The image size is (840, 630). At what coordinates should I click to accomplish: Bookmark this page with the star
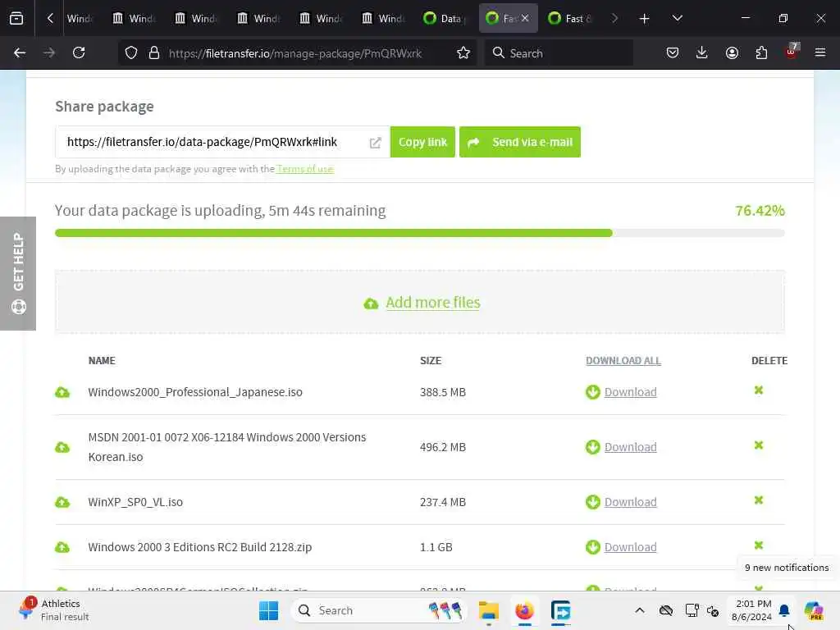(463, 52)
